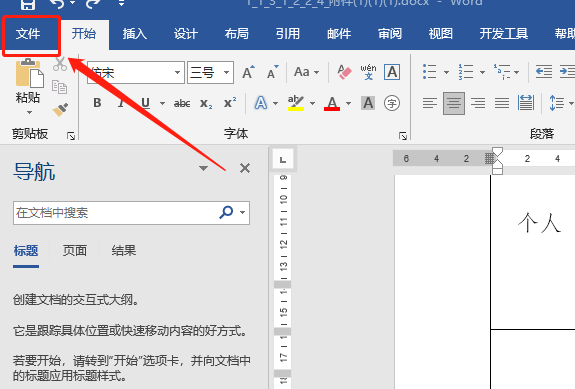Toggle strikethrough abc formatting
Viewport: 575px width, 389px height.
tap(182, 103)
